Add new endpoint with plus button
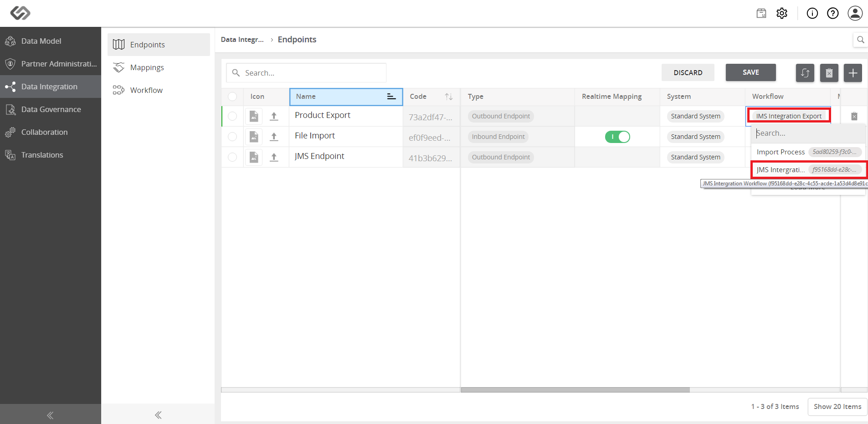Image resolution: width=868 pixels, height=424 pixels. pos(853,73)
